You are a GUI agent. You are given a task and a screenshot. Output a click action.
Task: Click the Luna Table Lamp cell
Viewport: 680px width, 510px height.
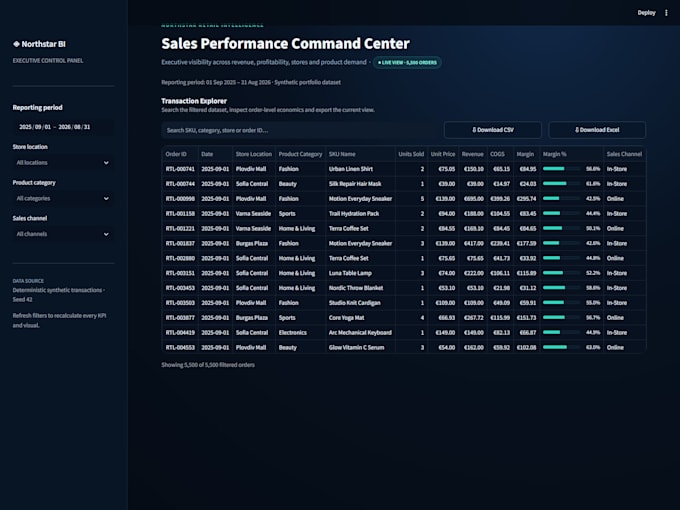pyautogui.click(x=360, y=273)
